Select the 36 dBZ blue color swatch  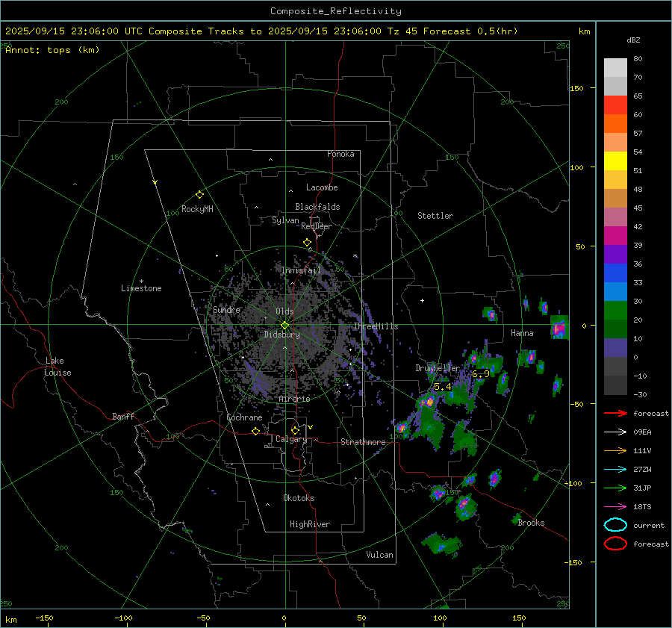615,273
